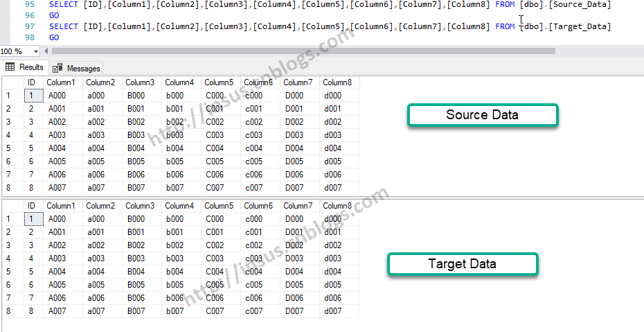
Task: Click Column8 header in the target data grid
Action: [x=337, y=205]
